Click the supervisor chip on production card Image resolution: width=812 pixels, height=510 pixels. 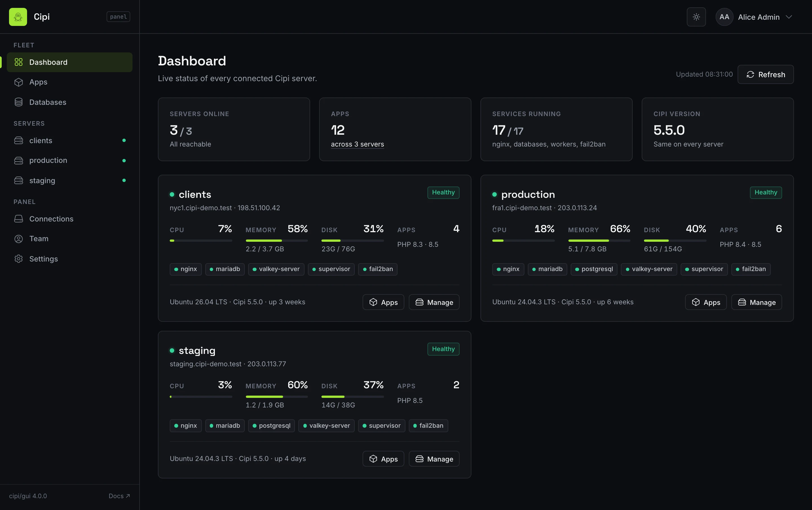coord(704,269)
